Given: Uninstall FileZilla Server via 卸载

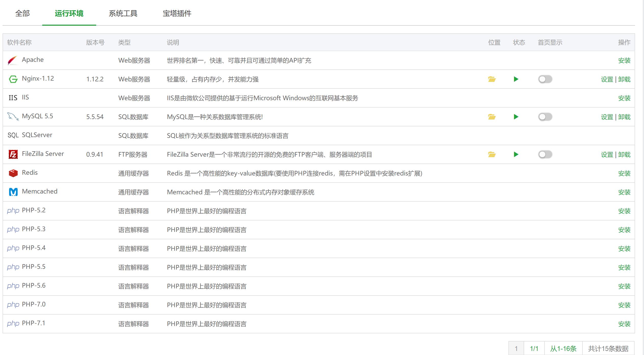Looking at the screenshot, I should coord(624,155).
